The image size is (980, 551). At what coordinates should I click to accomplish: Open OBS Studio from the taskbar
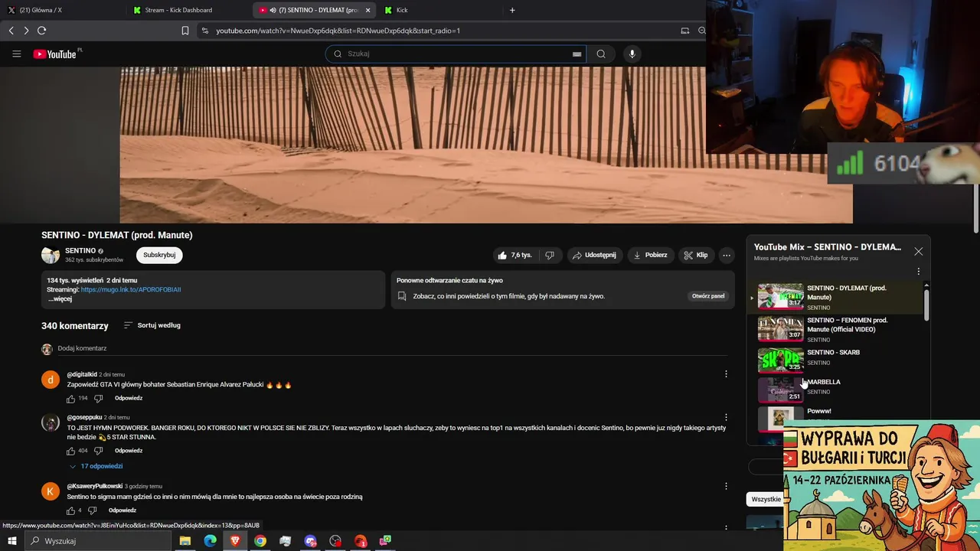coord(335,541)
